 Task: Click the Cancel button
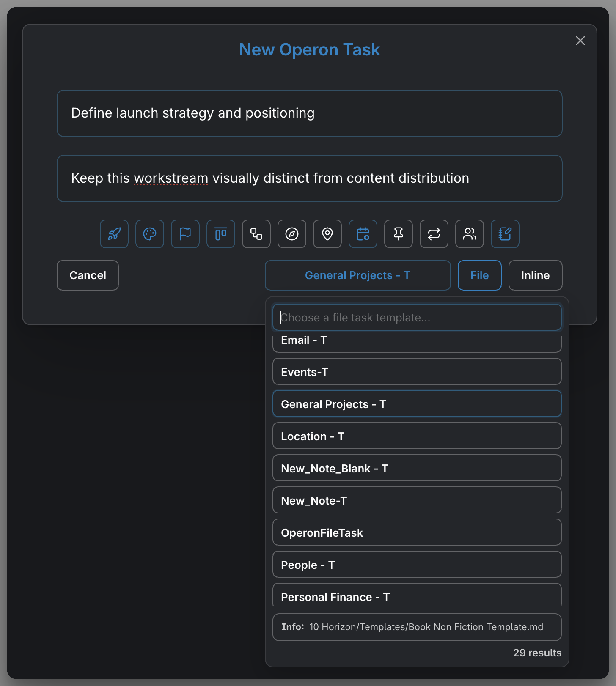point(88,275)
